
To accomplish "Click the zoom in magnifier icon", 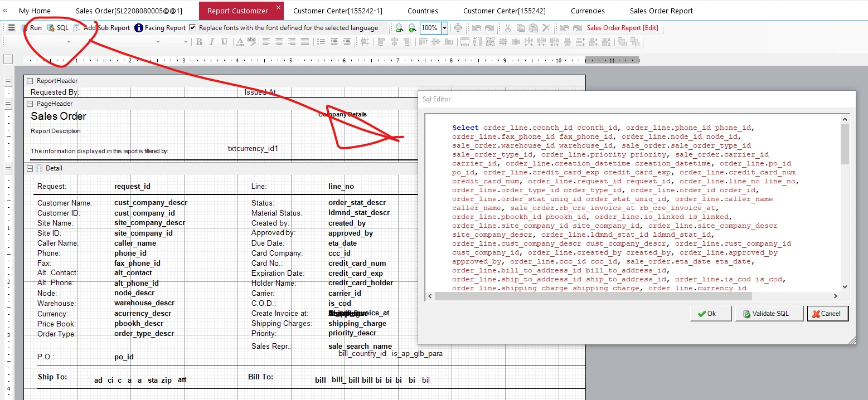I will coord(412,28).
